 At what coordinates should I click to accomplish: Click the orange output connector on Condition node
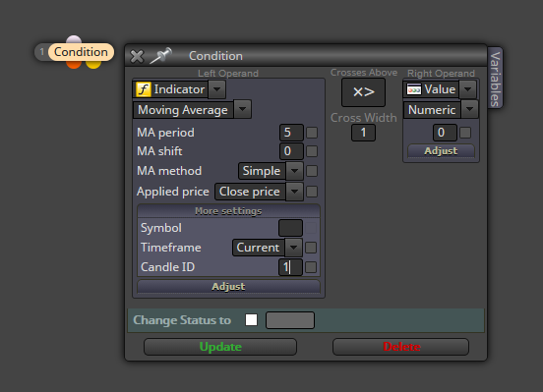(x=74, y=65)
